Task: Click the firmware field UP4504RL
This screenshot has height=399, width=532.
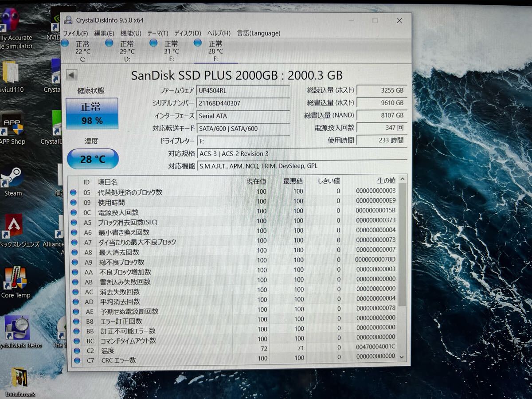Action: point(243,90)
